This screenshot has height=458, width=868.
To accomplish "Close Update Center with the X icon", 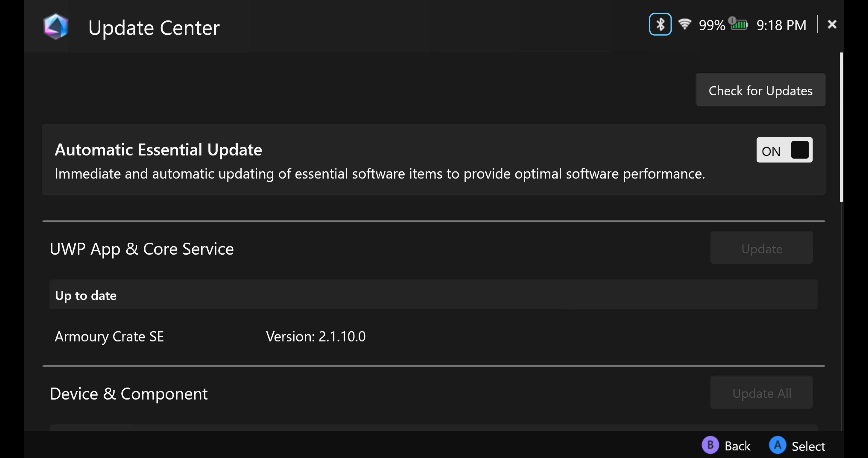I will click(832, 24).
